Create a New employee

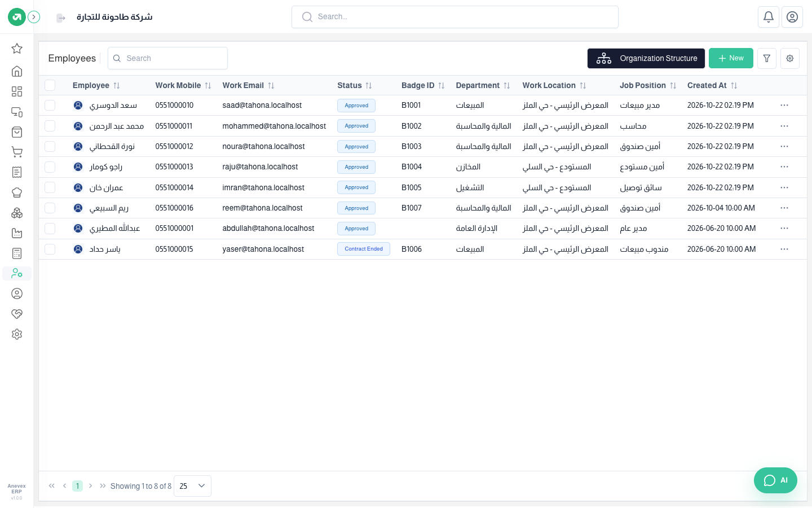click(x=731, y=58)
